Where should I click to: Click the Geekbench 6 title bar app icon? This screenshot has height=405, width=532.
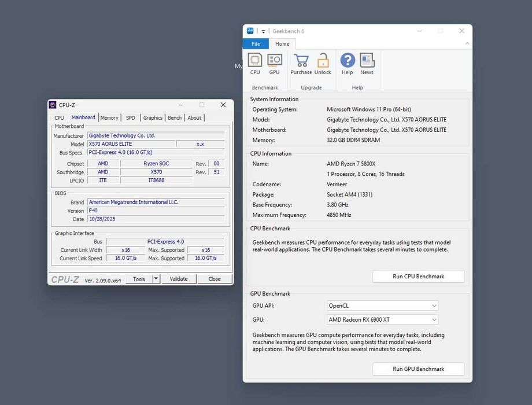250,31
